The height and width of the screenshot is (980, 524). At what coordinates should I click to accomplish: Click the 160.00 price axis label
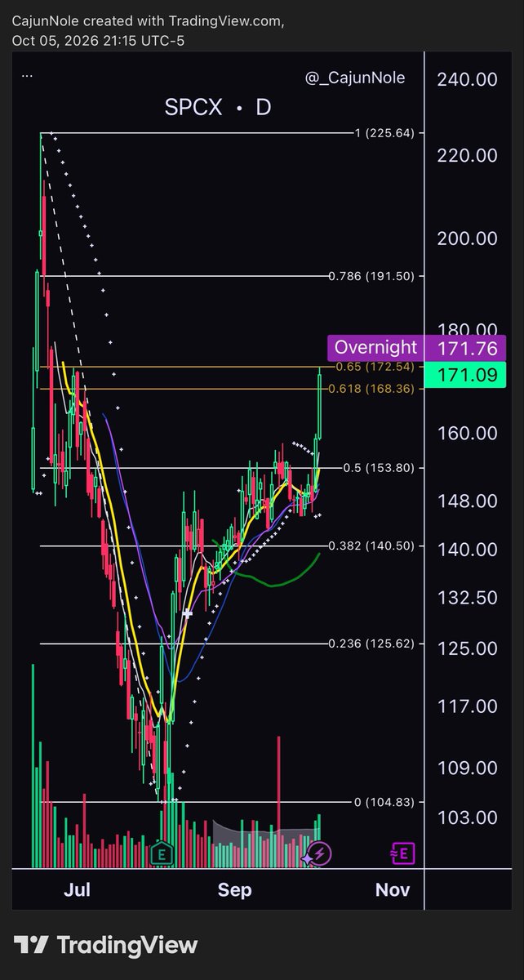click(x=468, y=433)
